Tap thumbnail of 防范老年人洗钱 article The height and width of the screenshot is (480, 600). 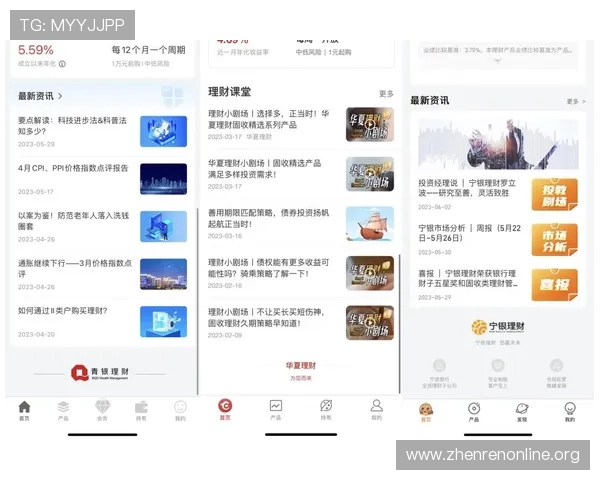(x=163, y=226)
